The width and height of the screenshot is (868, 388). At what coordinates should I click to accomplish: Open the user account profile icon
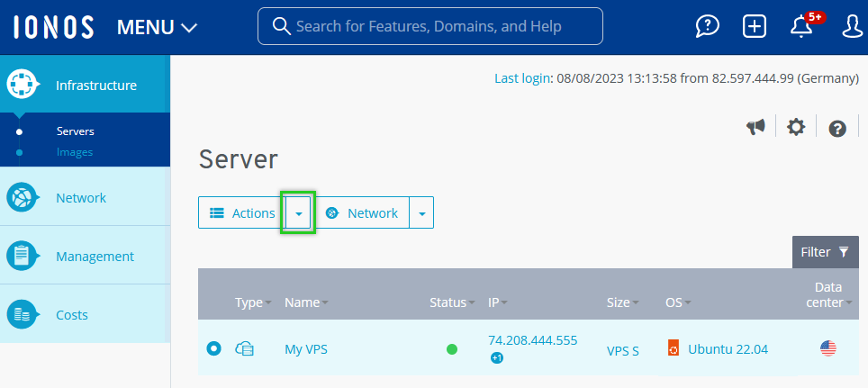[x=852, y=26]
